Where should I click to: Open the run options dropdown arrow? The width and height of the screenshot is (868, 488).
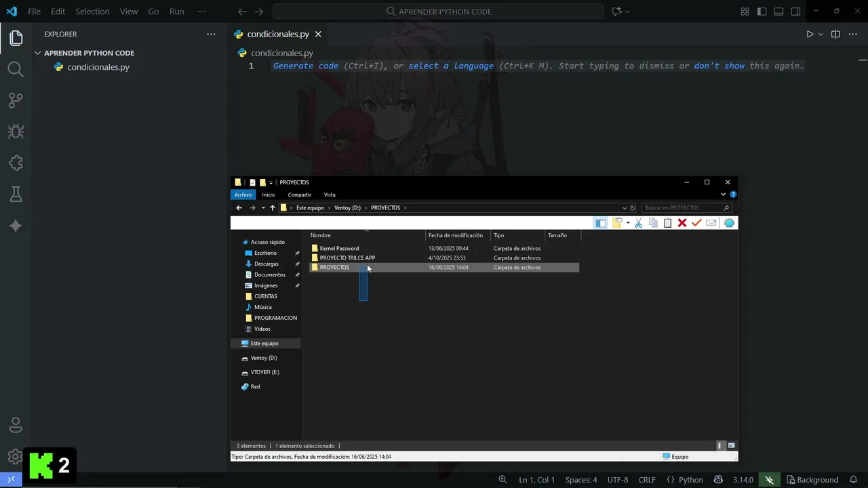tap(821, 34)
